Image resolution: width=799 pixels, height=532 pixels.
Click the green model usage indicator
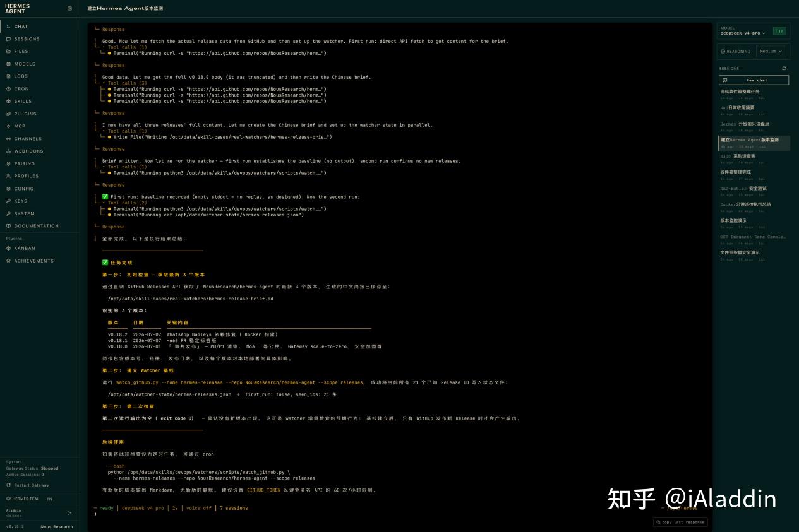[779, 31]
